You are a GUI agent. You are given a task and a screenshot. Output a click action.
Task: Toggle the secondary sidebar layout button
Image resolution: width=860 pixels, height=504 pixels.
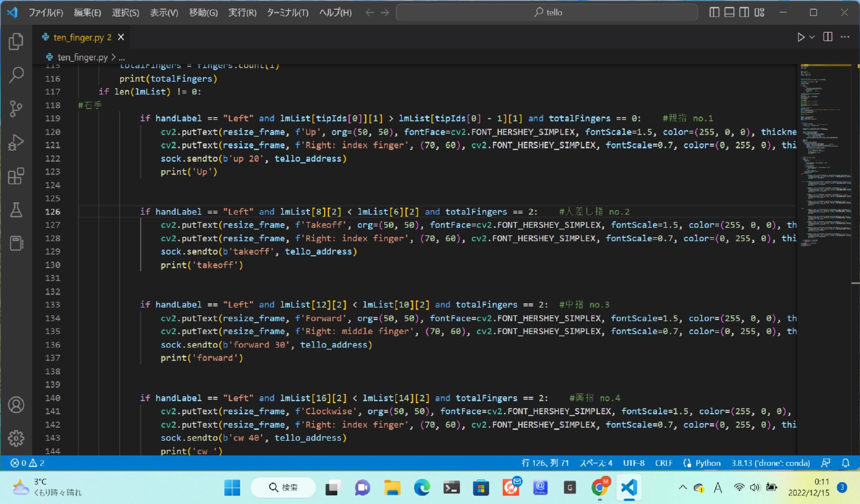click(x=744, y=12)
